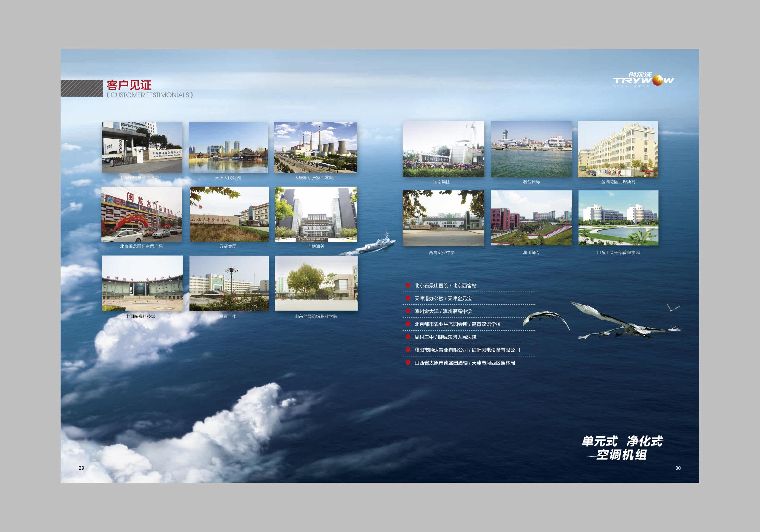Select the 山东工会干部管理学院 photo
The width and height of the screenshot is (760, 532).
click(x=618, y=218)
